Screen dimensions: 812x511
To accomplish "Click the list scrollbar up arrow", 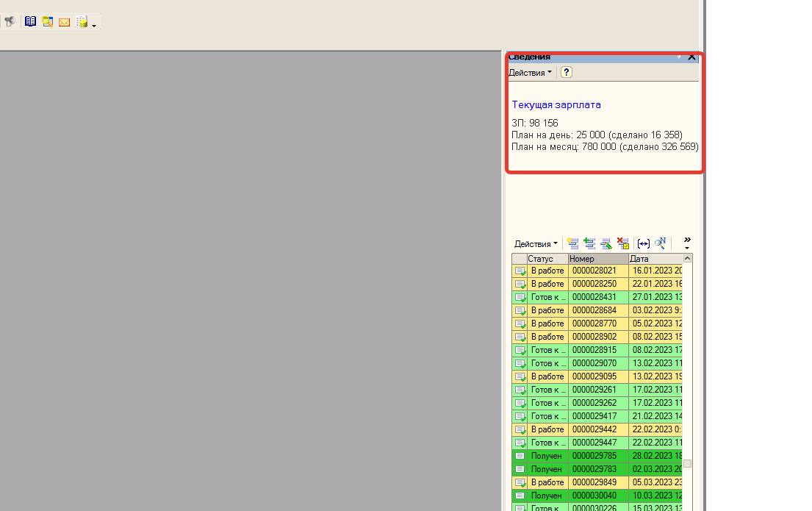I will (687, 258).
